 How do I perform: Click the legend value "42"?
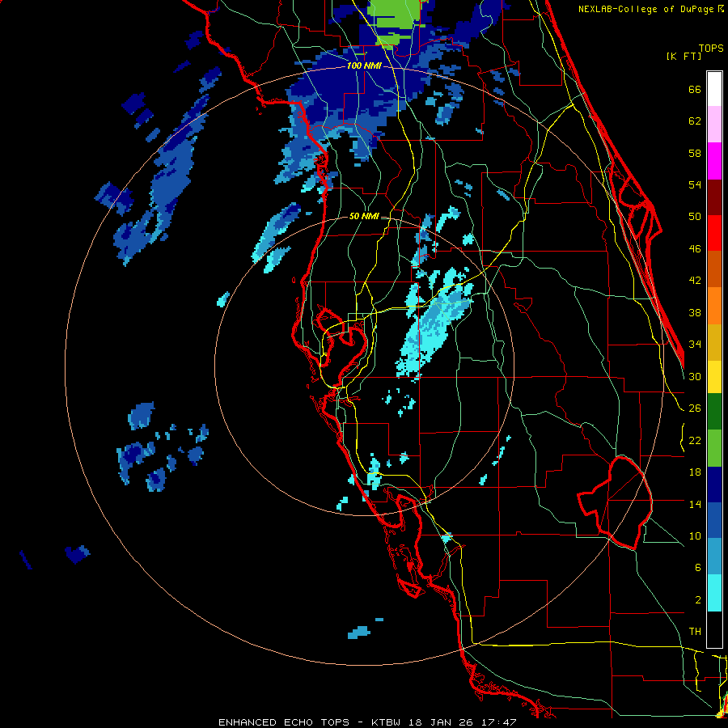[x=695, y=281]
